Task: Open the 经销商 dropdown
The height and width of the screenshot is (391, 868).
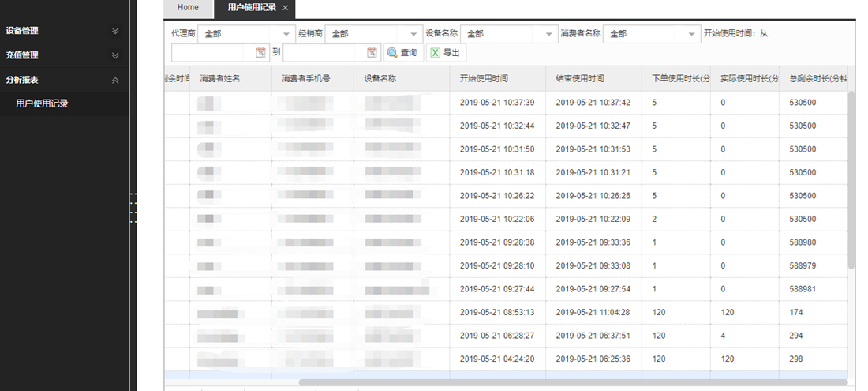Action: 413,34
